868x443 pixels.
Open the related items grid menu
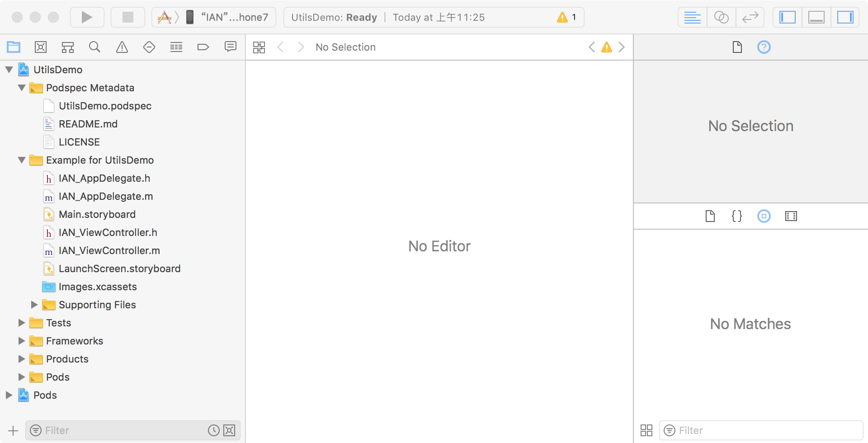259,47
